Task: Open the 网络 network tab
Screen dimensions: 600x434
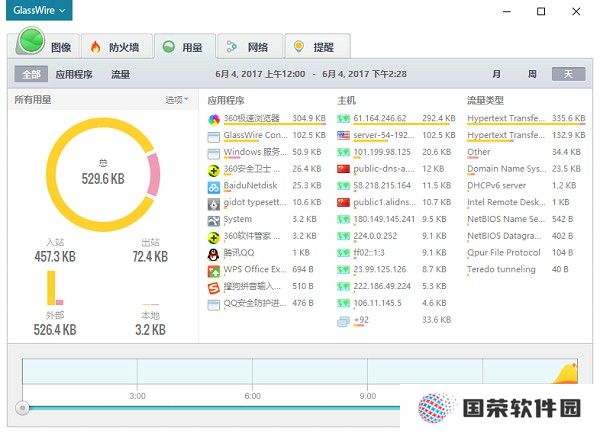Action: coord(250,46)
